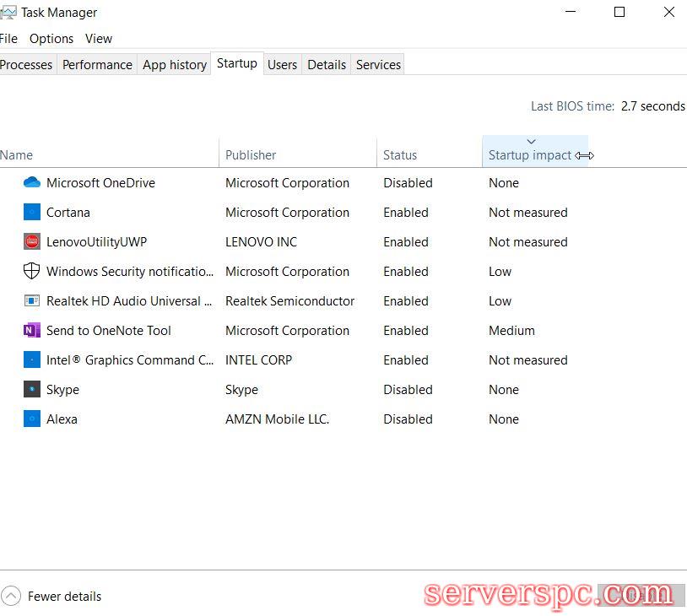
Task: Select the Enabled status of Cortana
Action: pos(406,213)
